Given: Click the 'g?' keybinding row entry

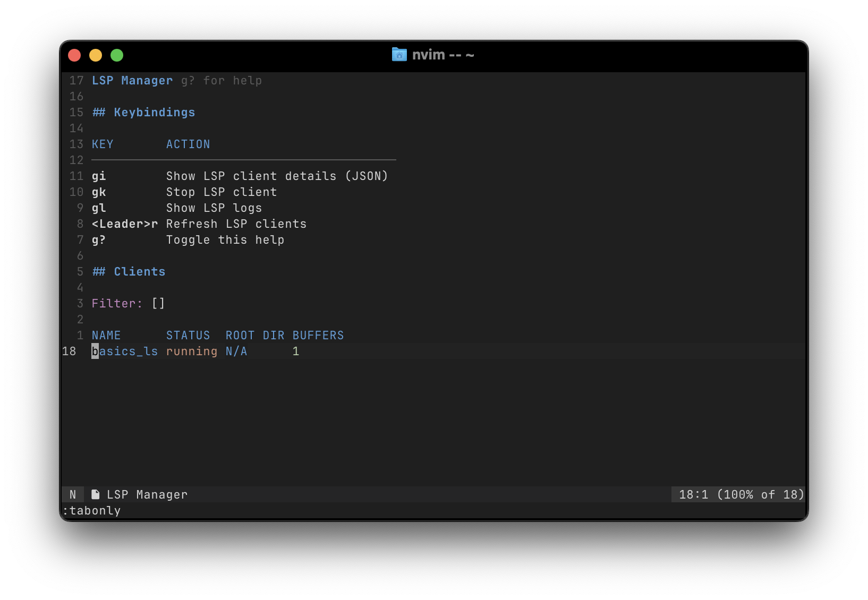Looking at the screenshot, I should coord(99,239).
